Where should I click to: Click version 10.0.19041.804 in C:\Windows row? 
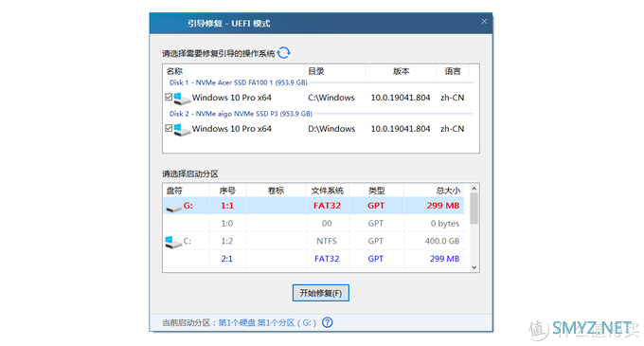401,98
